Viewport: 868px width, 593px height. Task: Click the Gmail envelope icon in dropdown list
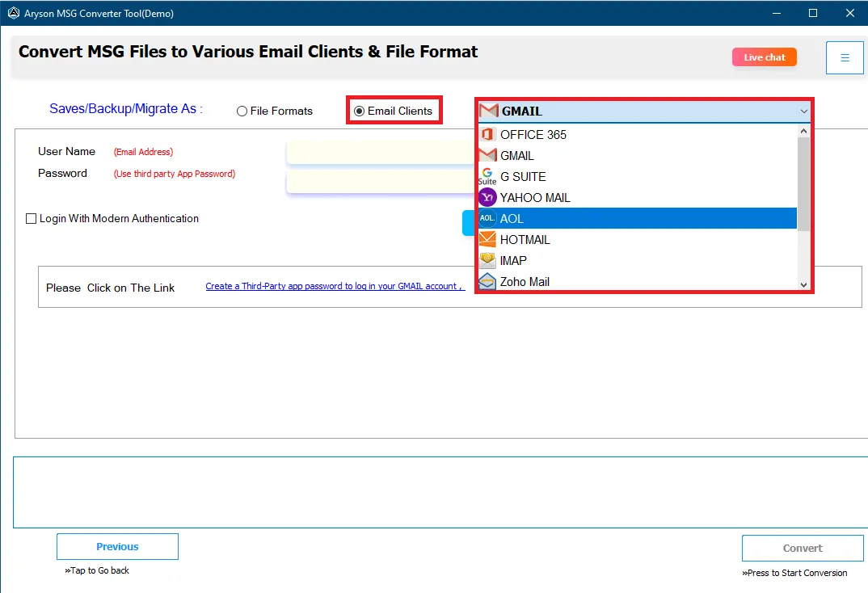click(x=487, y=155)
